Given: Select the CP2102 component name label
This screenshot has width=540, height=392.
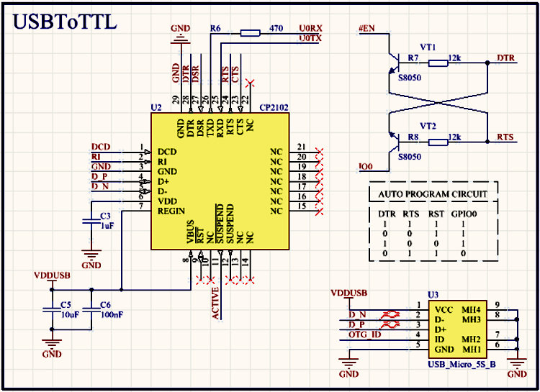Looking at the screenshot, I should 274,107.
